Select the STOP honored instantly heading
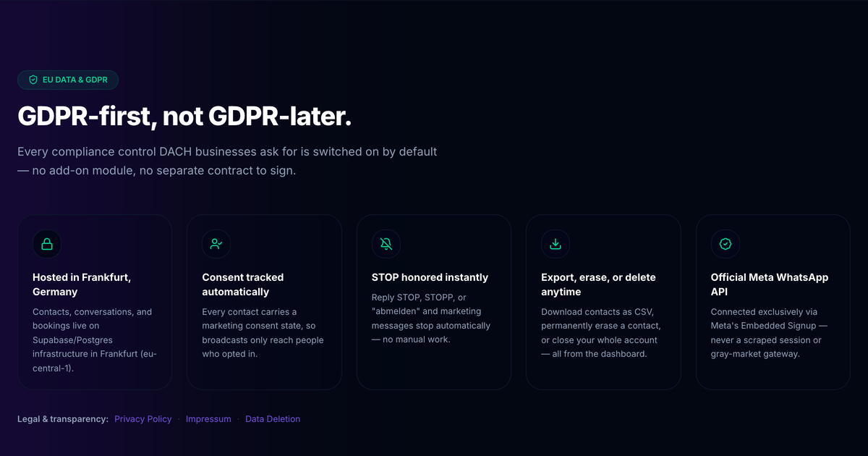This screenshot has height=456, width=868. (430, 277)
